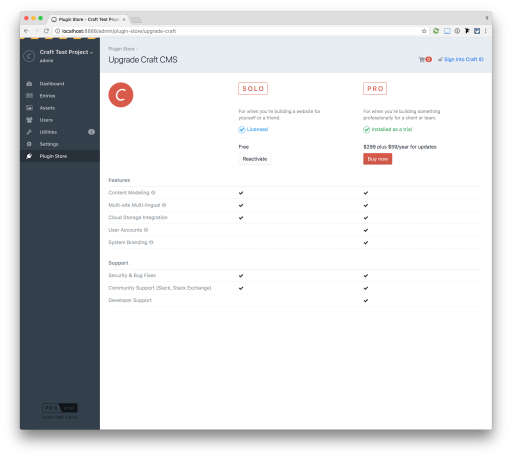This screenshot has width=512, height=458.
Task: Click the Utilities notification badge
Action: 91,132
